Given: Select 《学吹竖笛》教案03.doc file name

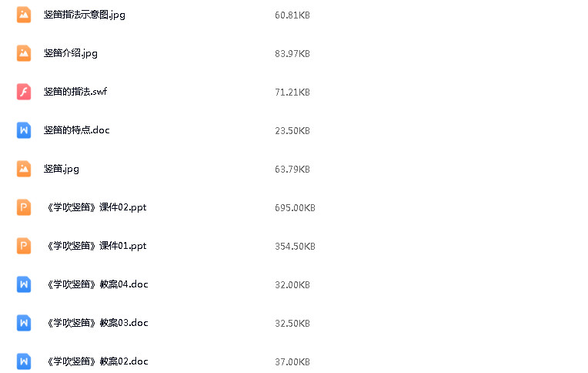Looking at the screenshot, I should tap(96, 323).
